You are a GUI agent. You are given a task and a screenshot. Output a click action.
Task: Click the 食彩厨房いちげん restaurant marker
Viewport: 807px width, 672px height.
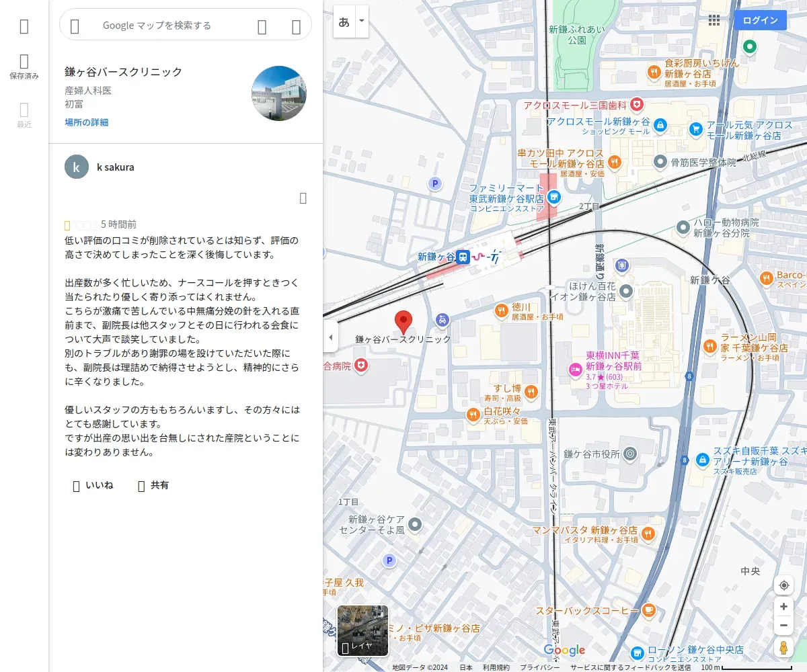[x=653, y=71]
